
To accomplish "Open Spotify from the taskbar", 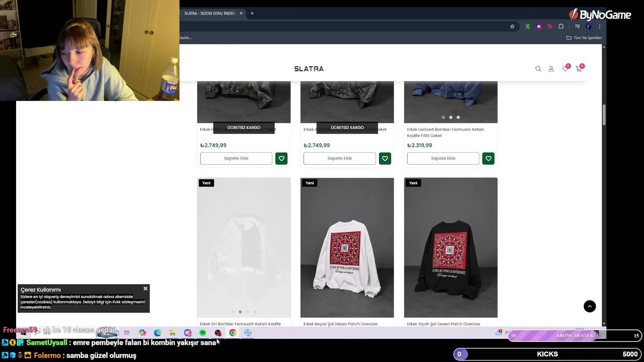I will (x=203, y=333).
